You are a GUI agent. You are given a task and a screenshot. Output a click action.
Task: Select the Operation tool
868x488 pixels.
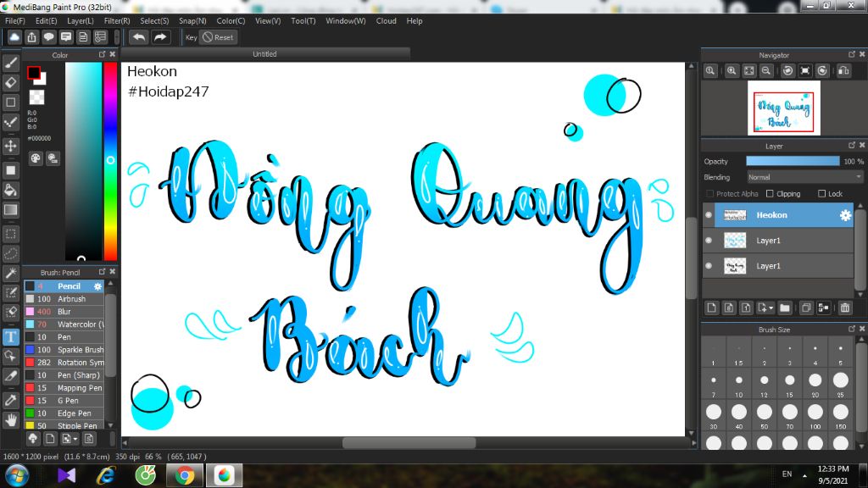coord(10,357)
